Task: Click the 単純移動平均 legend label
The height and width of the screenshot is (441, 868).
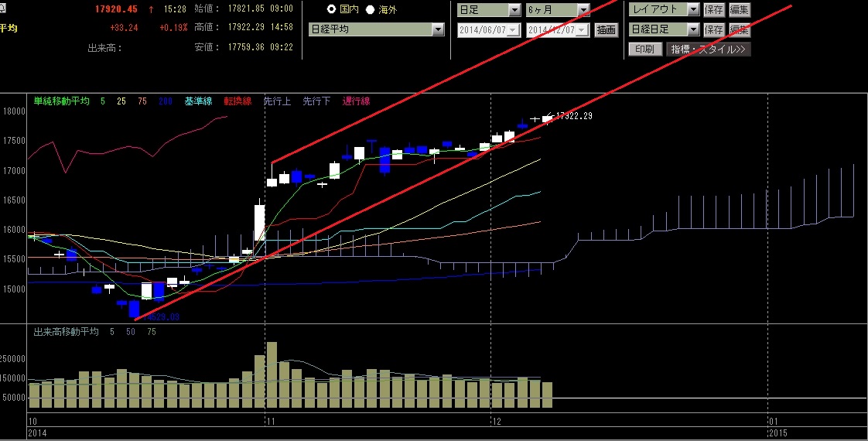Action: 61,101
